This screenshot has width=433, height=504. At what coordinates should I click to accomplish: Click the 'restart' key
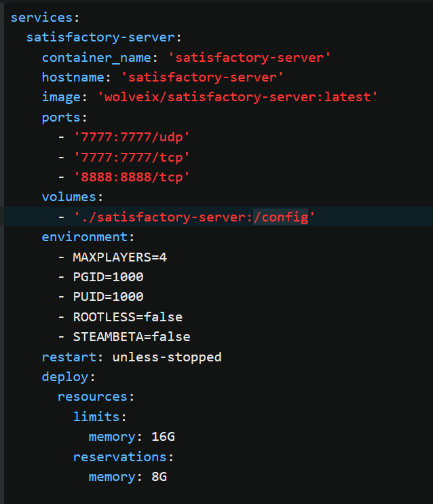coord(69,357)
